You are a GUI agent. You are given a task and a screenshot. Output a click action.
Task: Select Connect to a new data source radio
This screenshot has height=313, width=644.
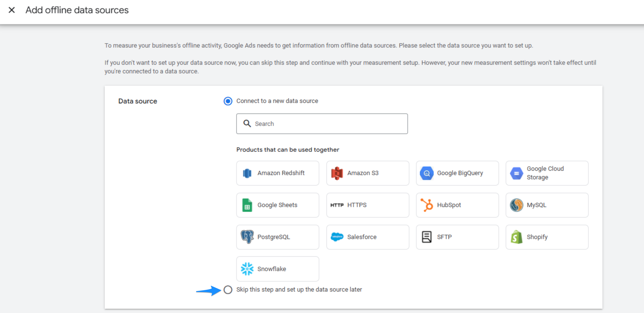click(x=228, y=101)
